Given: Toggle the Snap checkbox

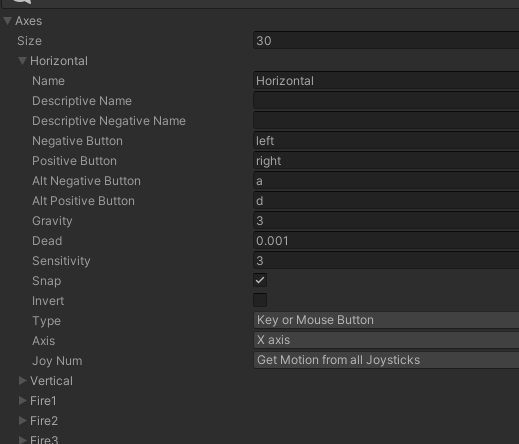Looking at the screenshot, I should [x=260, y=280].
